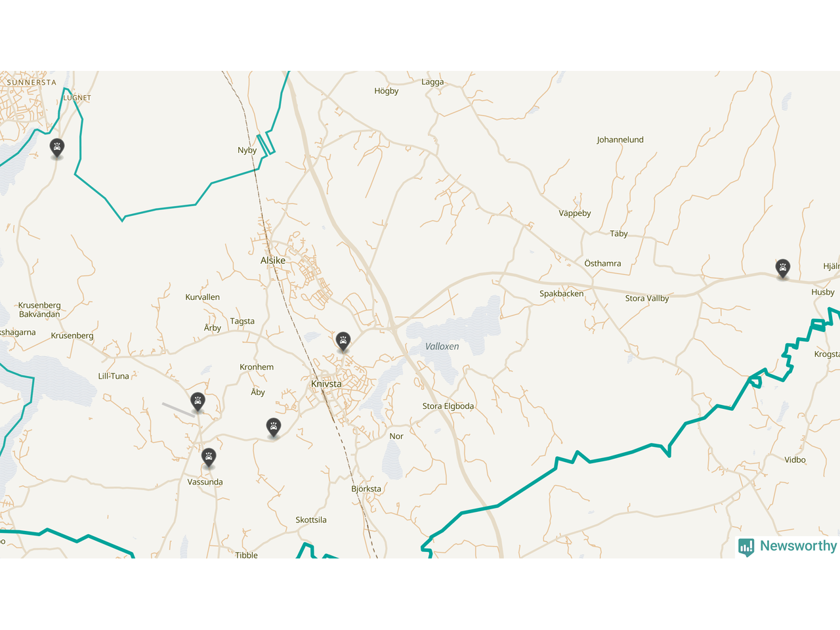Click the car marker near Sunnersta
Image resolution: width=840 pixels, height=630 pixels.
pyautogui.click(x=57, y=148)
